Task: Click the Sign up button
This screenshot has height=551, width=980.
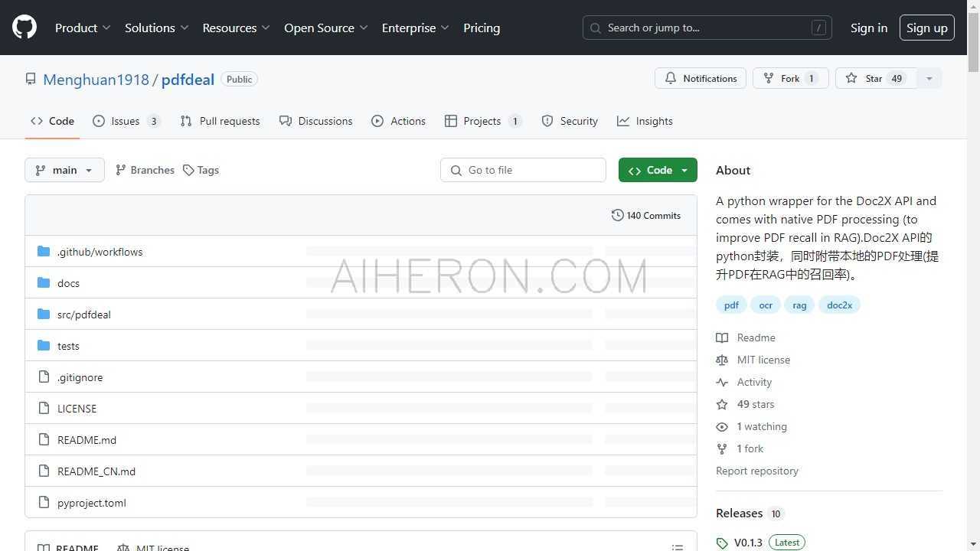Action: 926,28
